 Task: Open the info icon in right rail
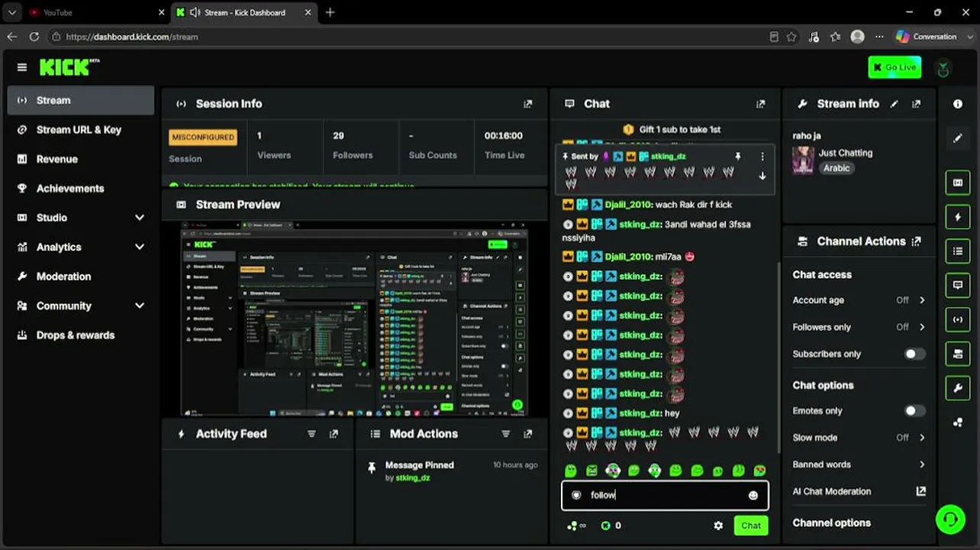(958, 104)
